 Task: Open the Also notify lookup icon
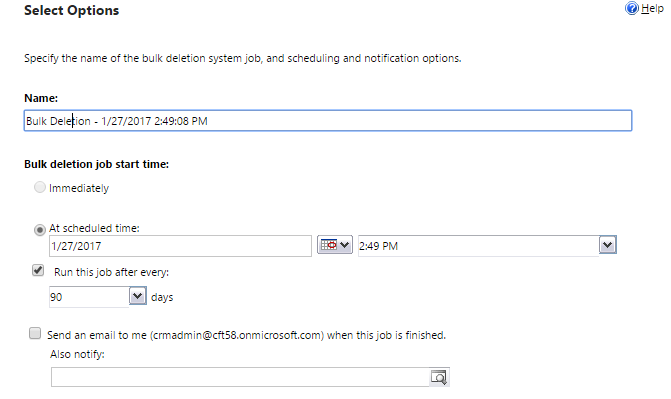pyautogui.click(x=439, y=377)
